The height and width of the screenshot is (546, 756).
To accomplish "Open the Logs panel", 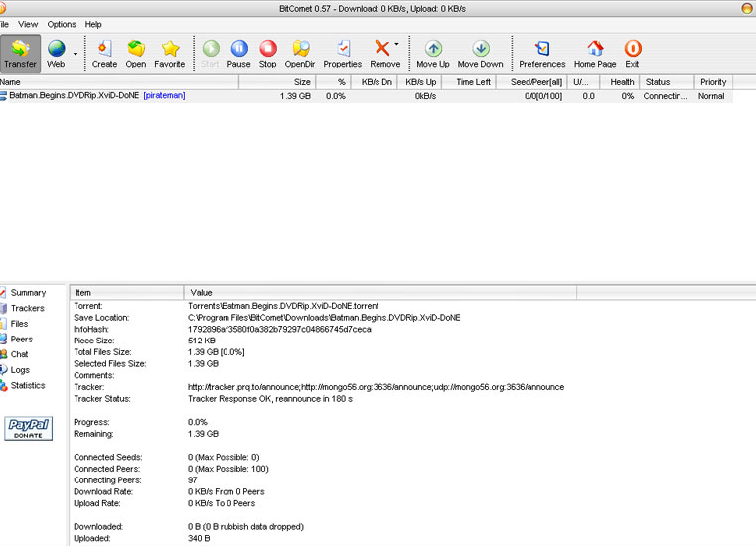I will pyautogui.click(x=20, y=370).
